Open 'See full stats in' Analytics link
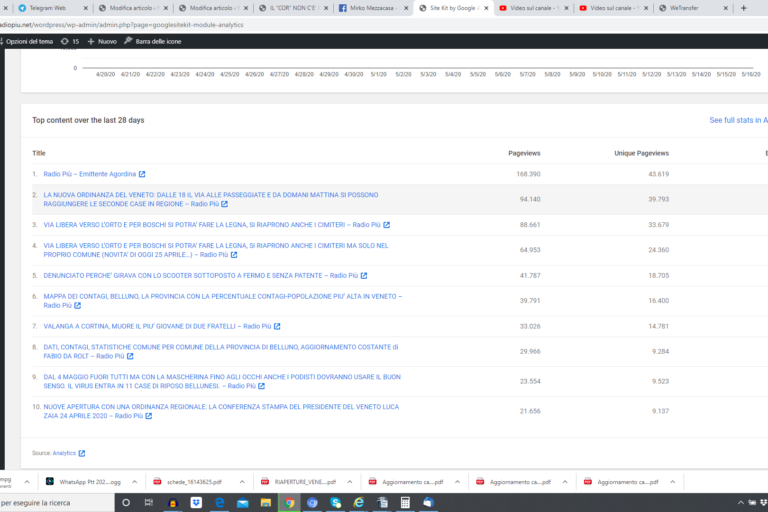This screenshot has height=512, width=768. click(738, 120)
